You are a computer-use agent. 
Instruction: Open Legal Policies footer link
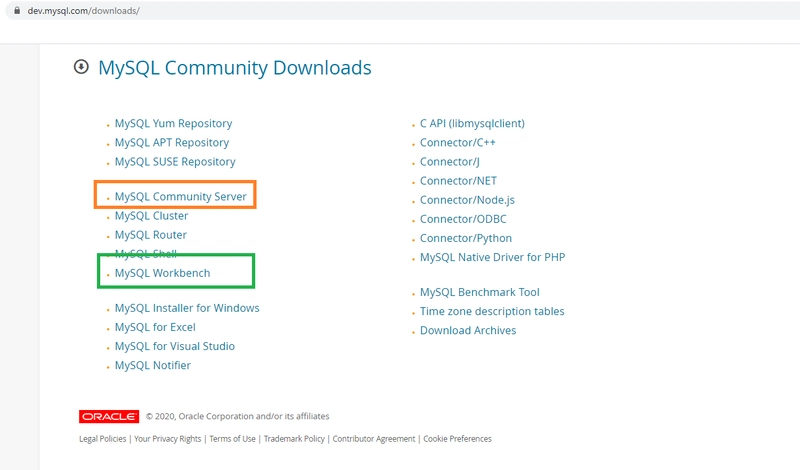(x=103, y=439)
